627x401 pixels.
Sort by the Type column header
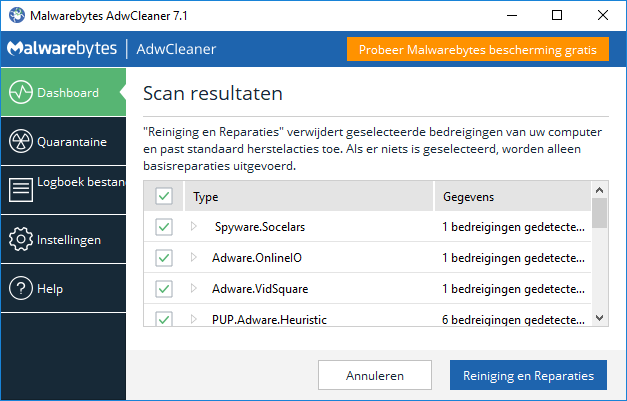[309, 196]
